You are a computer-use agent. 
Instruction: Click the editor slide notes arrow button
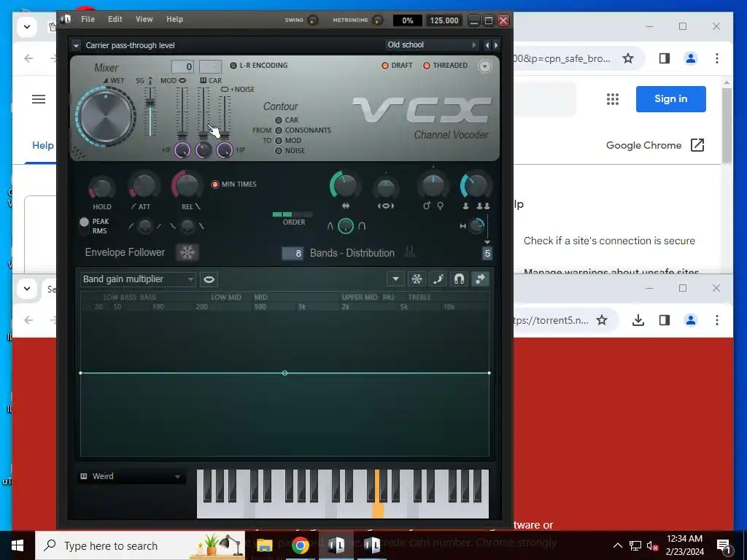[x=480, y=279]
